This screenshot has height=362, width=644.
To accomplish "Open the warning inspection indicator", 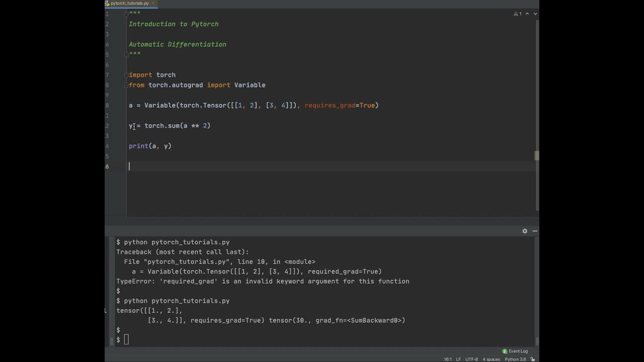I will pos(518,14).
